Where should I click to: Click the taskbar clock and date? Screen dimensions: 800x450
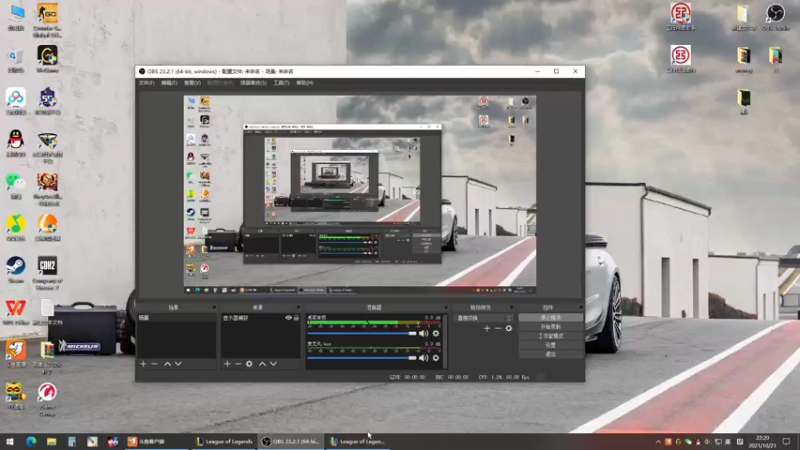point(762,441)
